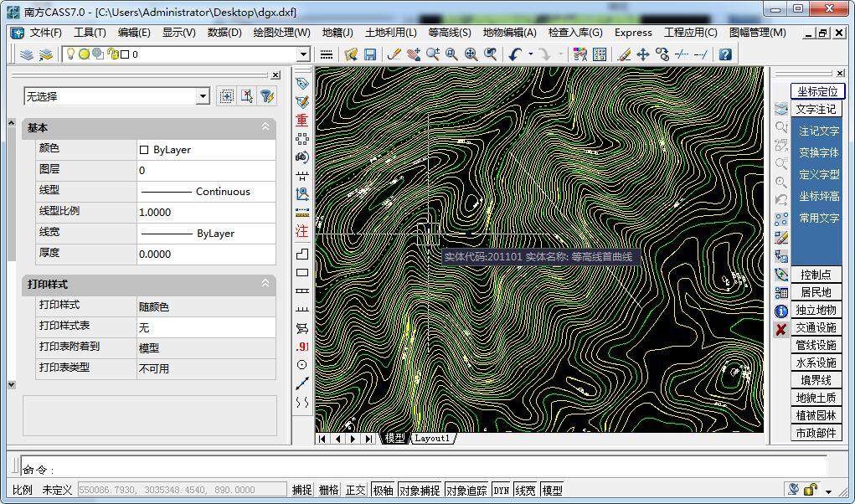Expand the 居民地 category
This screenshot has width=855, height=504.
click(x=816, y=292)
